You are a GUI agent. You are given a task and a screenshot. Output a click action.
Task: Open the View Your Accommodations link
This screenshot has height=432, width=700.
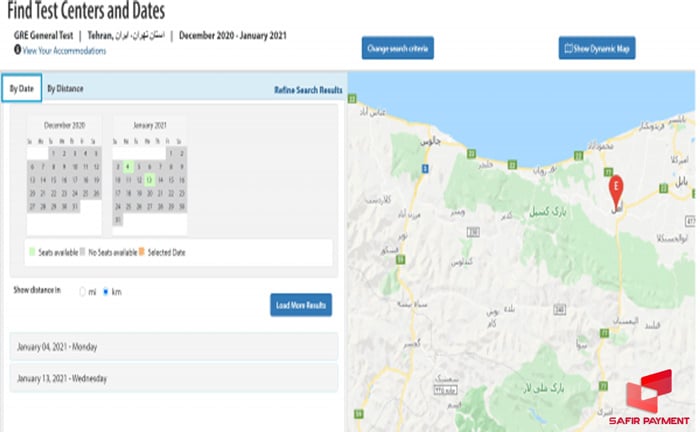click(63, 50)
